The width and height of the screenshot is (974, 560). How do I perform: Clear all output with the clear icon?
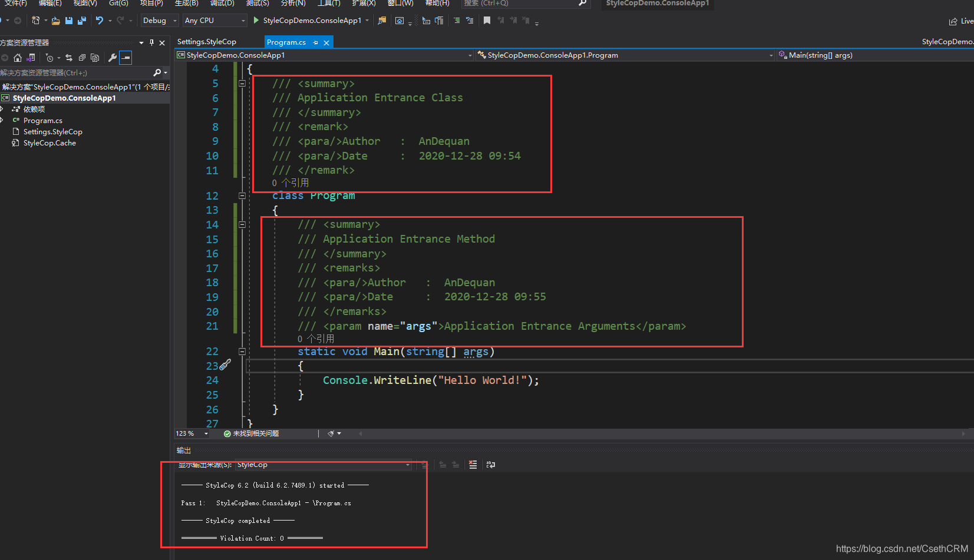473,465
